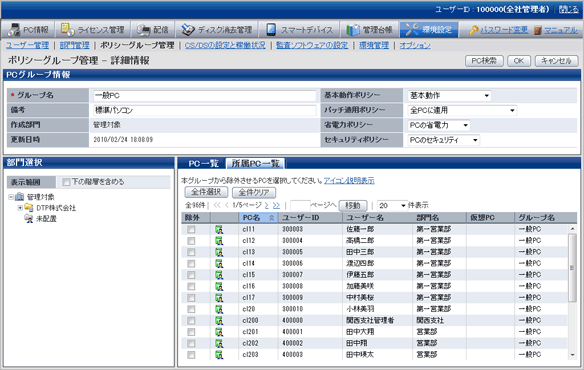This screenshot has height=370, width=584.
Task: Check the 除外 box for cl11
Action: (191, 230)
